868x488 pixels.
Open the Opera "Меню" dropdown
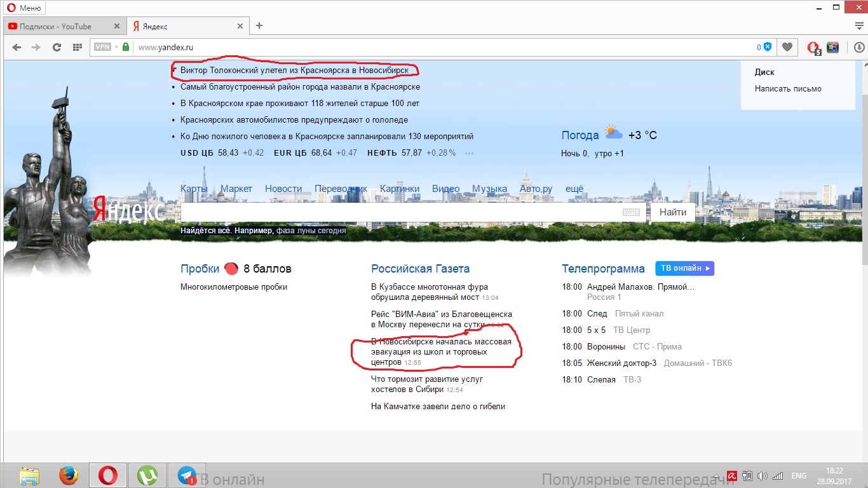(x=24, y=8)
